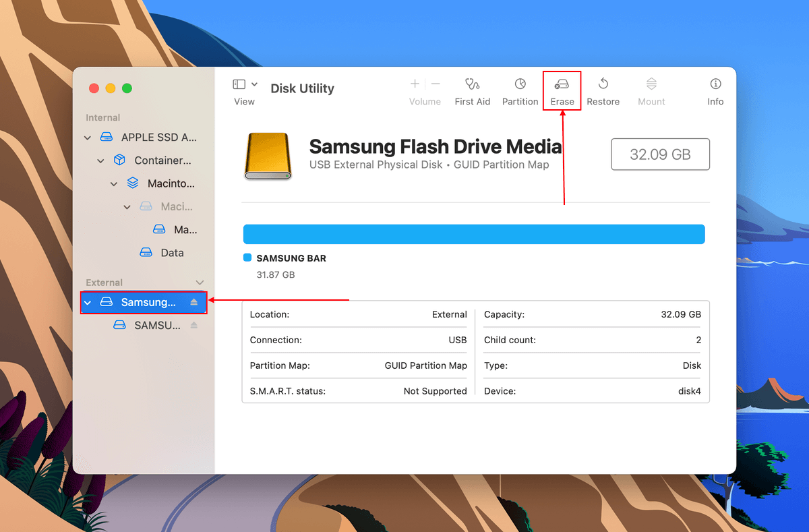Image resolution: width=809 pixels, height=532 pixels.
Task: Click the Child count value 2
Action: [698, 340]
